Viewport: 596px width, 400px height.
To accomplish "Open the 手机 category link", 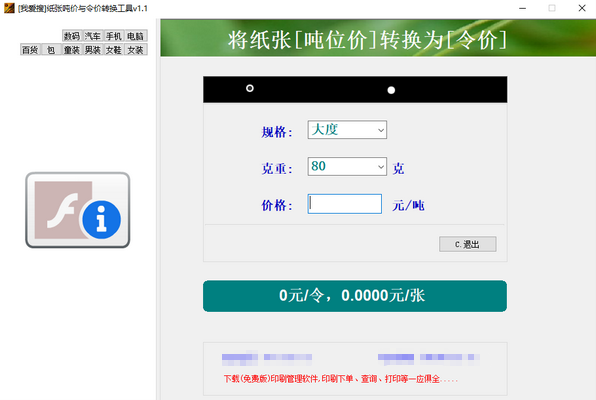I will (x=114, y=36).
